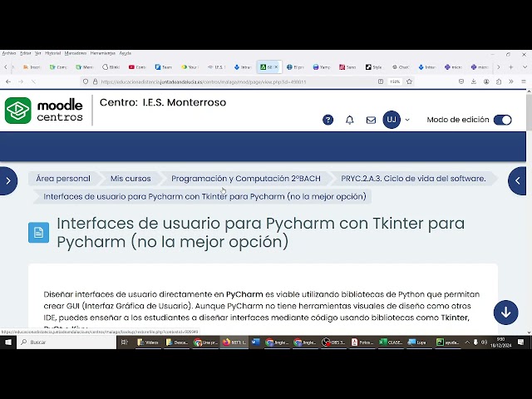Open the Lupa magnifier taskbar item
This screenshot has height=399, width=532.
[417, 342]
